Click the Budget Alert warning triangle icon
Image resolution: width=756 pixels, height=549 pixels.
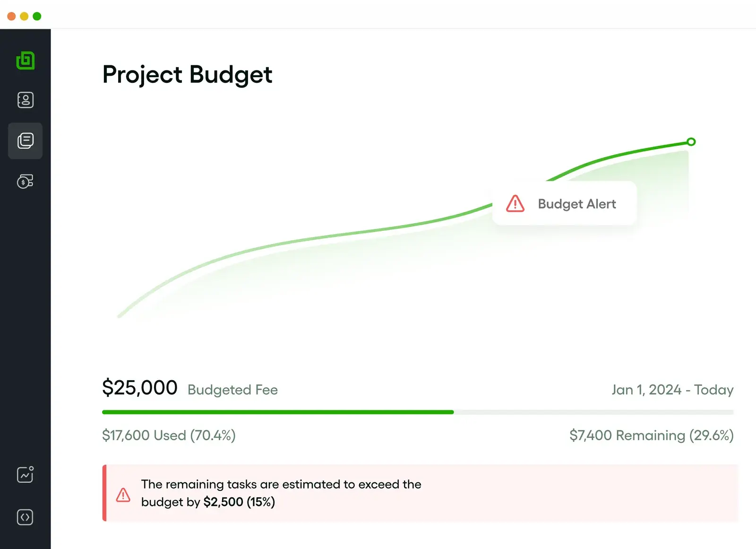pyautogui.click(x=515, y=204)
